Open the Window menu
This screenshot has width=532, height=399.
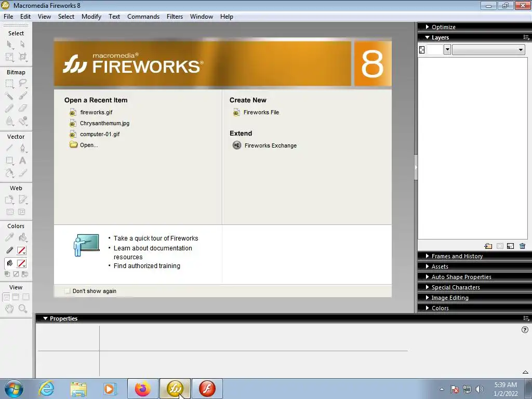[x=202, y=17]
